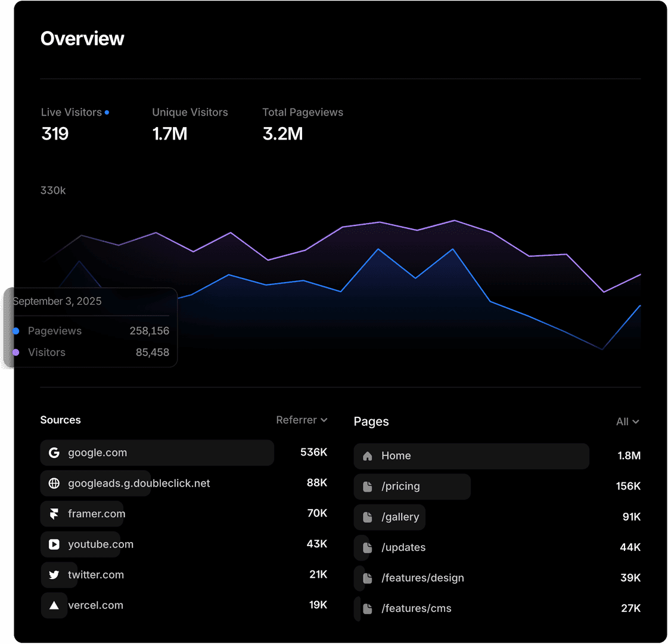Viewport: 668px width, 644px height.
Task: Click the Google icon next to google.com
Action: (x=54, y=453)
